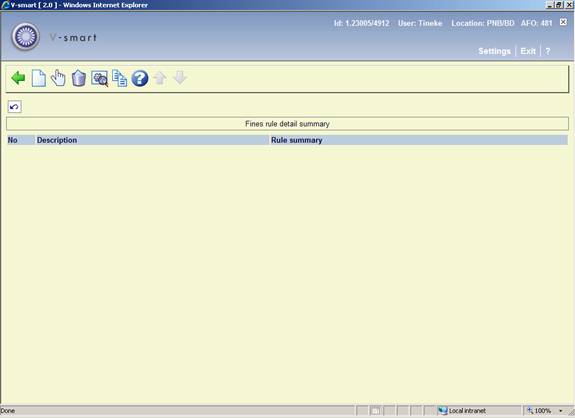
Task: Click the undo arrow button below toolbar
Action: (15, 107)
